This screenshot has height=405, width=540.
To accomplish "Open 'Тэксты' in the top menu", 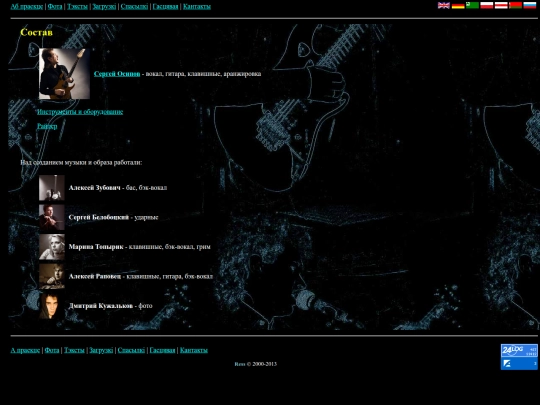I will [x=77, y=7].
